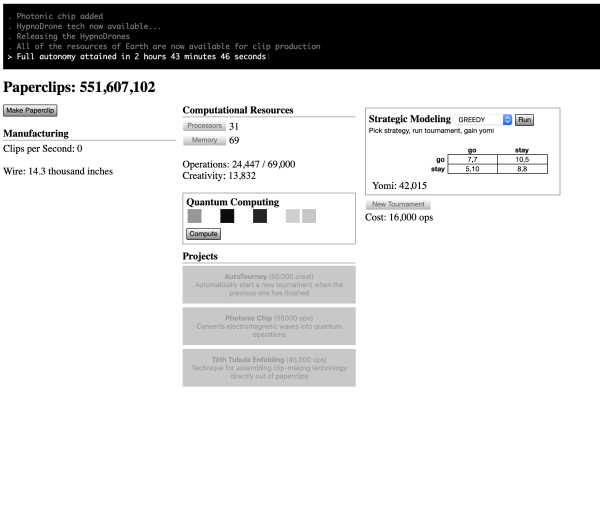Click the Make Paperclip button
Screen dimensions: 600x512
tap(32, 110)
